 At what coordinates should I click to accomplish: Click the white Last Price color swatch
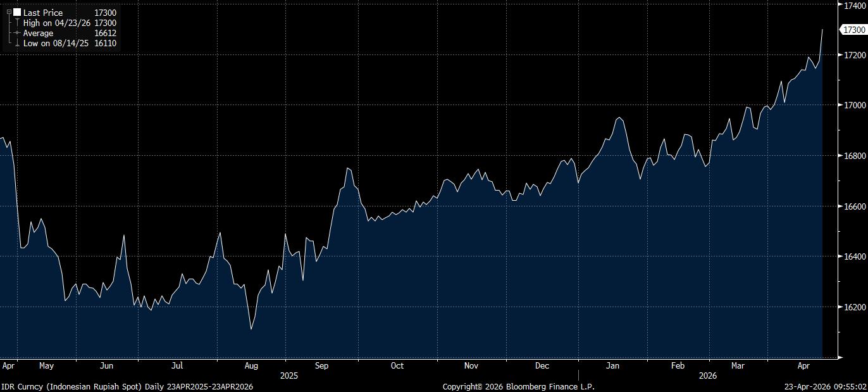pyautogui.click(x=17, y=13)
